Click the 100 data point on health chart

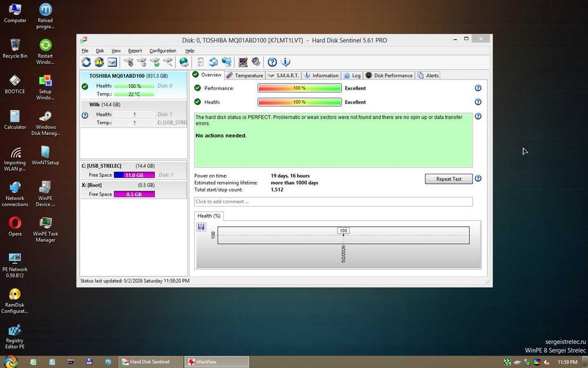[343, 235]
